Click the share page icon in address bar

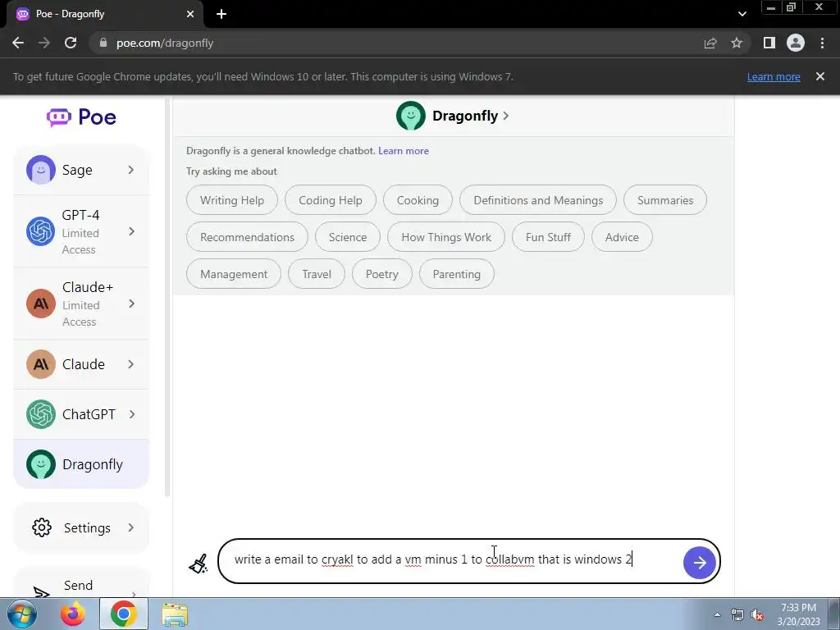710,43
